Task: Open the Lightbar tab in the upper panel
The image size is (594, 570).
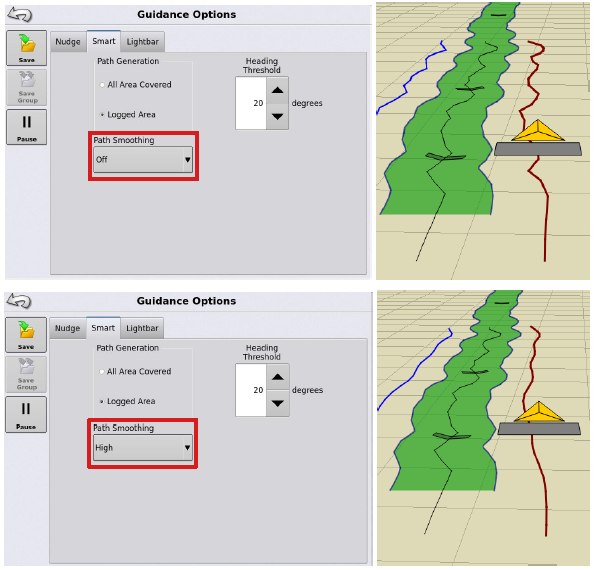Action: [x=143, y=42]
